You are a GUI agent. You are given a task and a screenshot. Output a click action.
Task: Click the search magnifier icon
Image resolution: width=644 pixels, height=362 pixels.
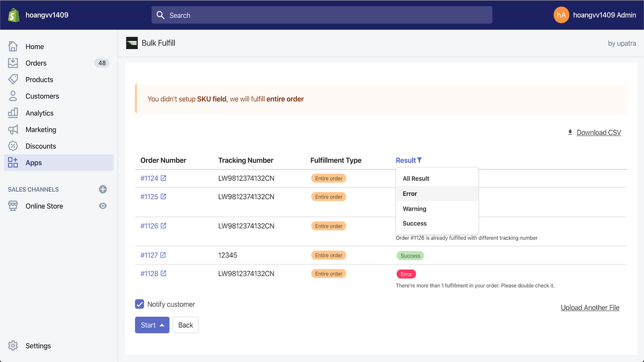coord(160,15)
